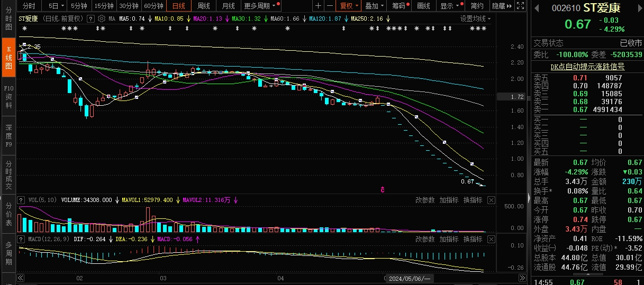Image resolution: width=644 pixels, height=285 pixels.
Task: Go to previous stock with left arrow
Action: pos(537,8)
